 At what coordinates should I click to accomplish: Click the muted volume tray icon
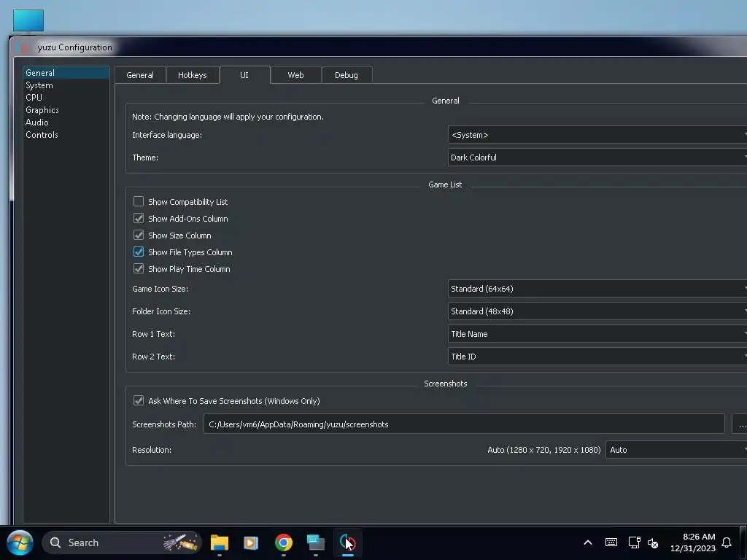pos(653,542)
